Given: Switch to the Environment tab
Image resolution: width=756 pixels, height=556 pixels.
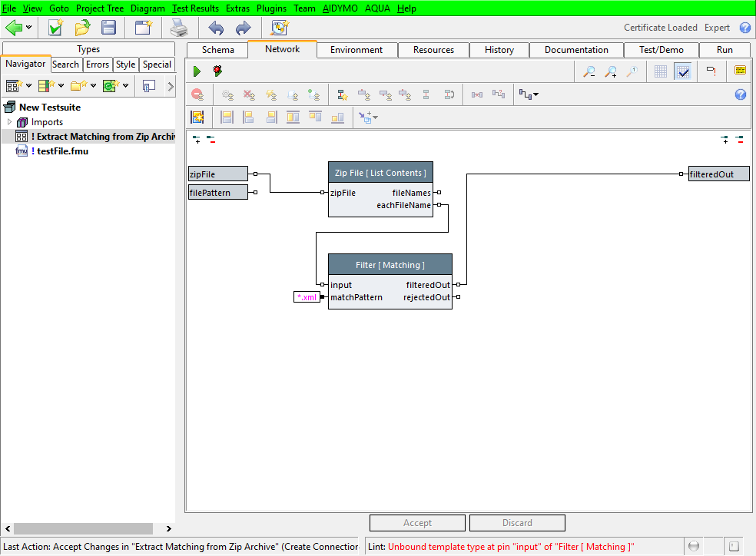Looking at the screenshot, I should [x=356, y=50].
